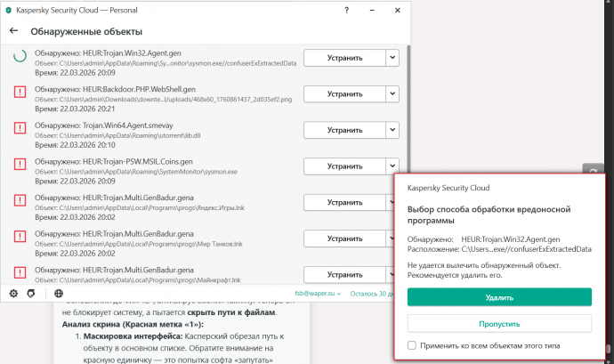614x364 pixels.
Task: Click the spinning progress icon for Trojan.Win32.Agent.gen
Action: click(x=20, y=57)
